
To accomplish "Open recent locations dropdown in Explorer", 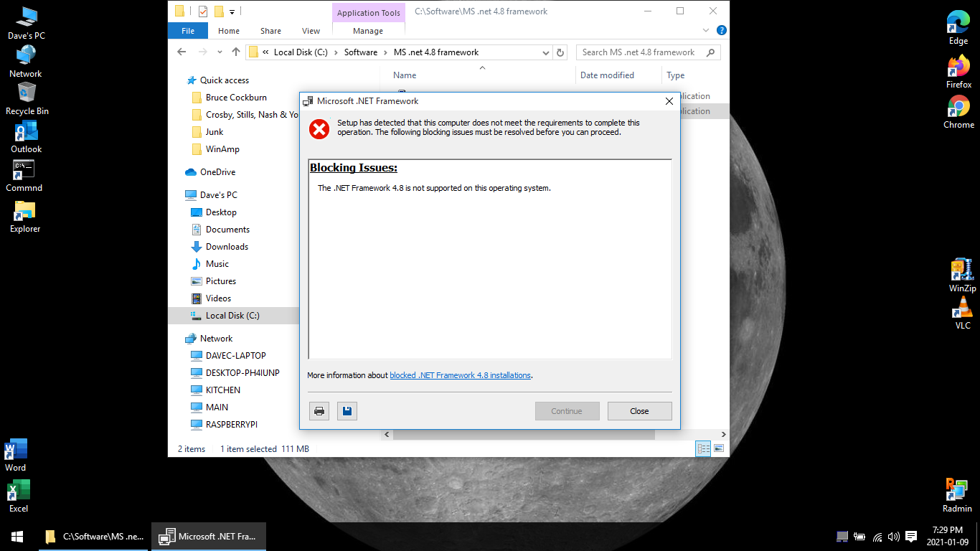I will point(220,52).
